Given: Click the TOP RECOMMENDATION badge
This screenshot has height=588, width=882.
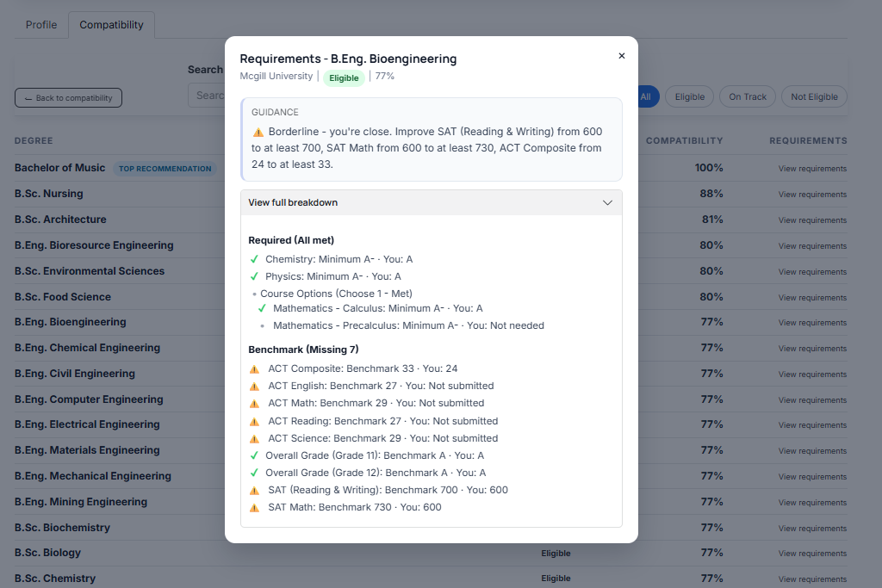Looking at the screenshot, I should pyautogui.click(x=165, y=169).
